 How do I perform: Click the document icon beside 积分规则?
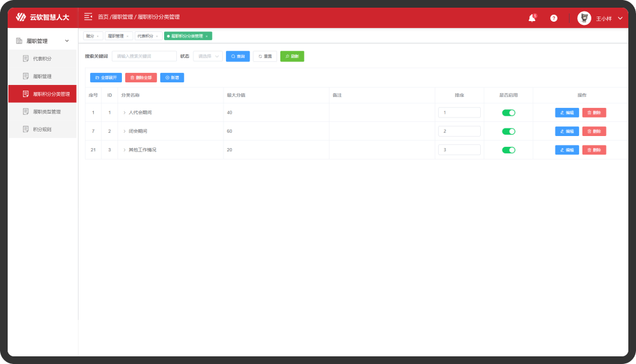[26, 129]
